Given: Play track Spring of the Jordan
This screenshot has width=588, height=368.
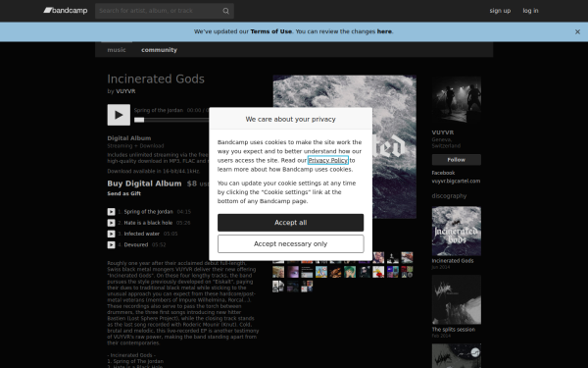Looking at the screenshot, I should pyautogui.click(x=111, y=212).
